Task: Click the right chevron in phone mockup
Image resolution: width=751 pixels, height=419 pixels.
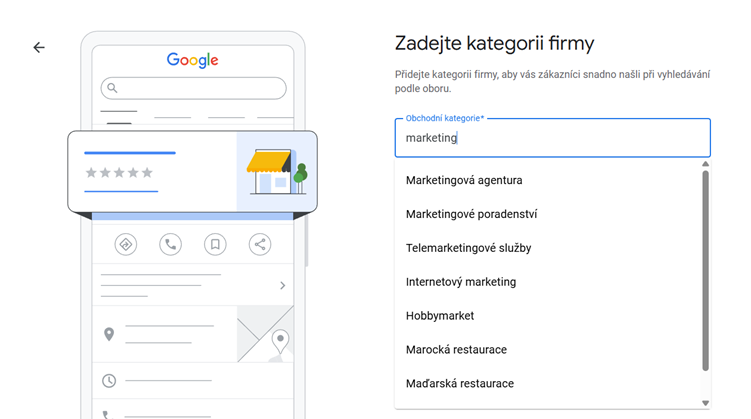Action: 282,286
